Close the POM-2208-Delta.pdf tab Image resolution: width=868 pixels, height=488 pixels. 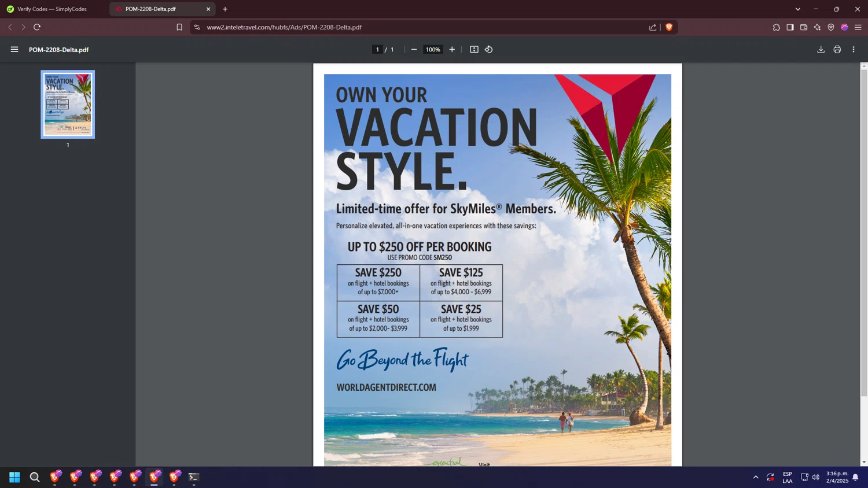(x=208, y=9)
